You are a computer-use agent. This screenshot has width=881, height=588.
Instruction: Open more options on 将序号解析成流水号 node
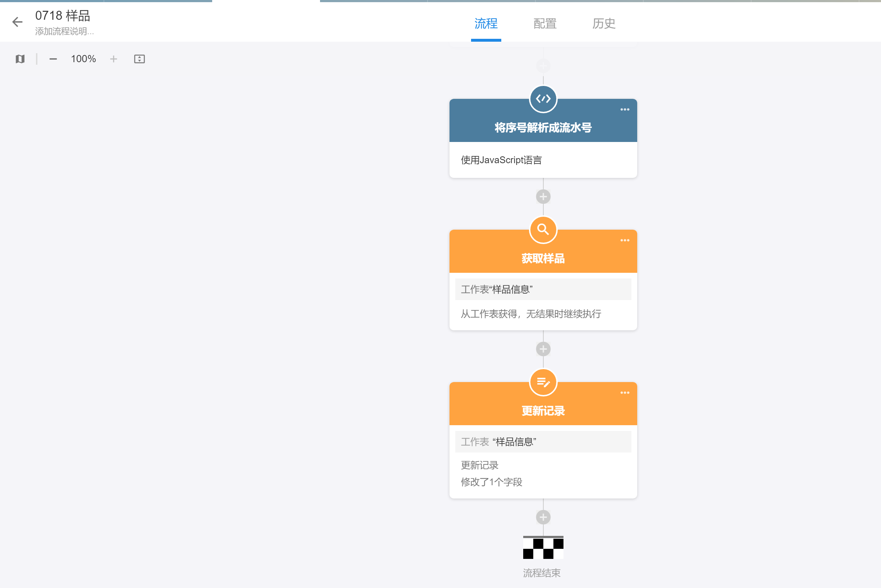pos(624,110)
